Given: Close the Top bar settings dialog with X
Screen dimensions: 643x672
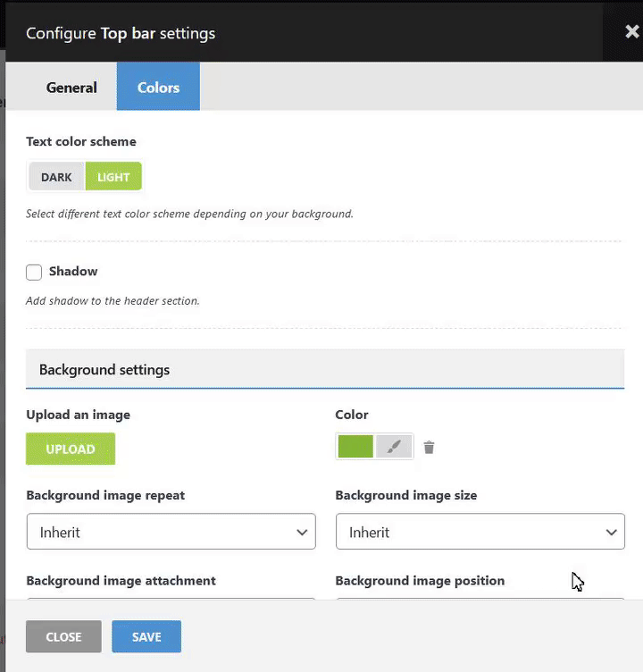Looking at the screenshot, I should pyautogui.click(x=631, y=32).
